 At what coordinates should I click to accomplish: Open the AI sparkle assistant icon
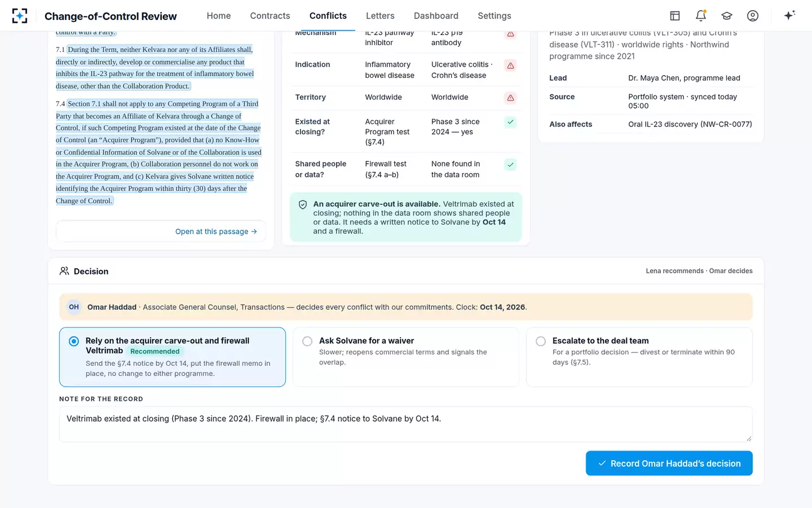tap(789, 15)
